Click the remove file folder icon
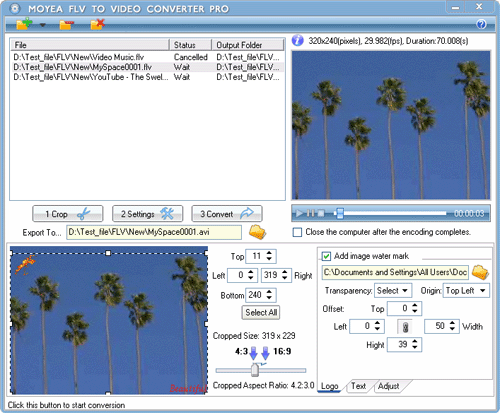The image size is (500, 413). (66, 25)
